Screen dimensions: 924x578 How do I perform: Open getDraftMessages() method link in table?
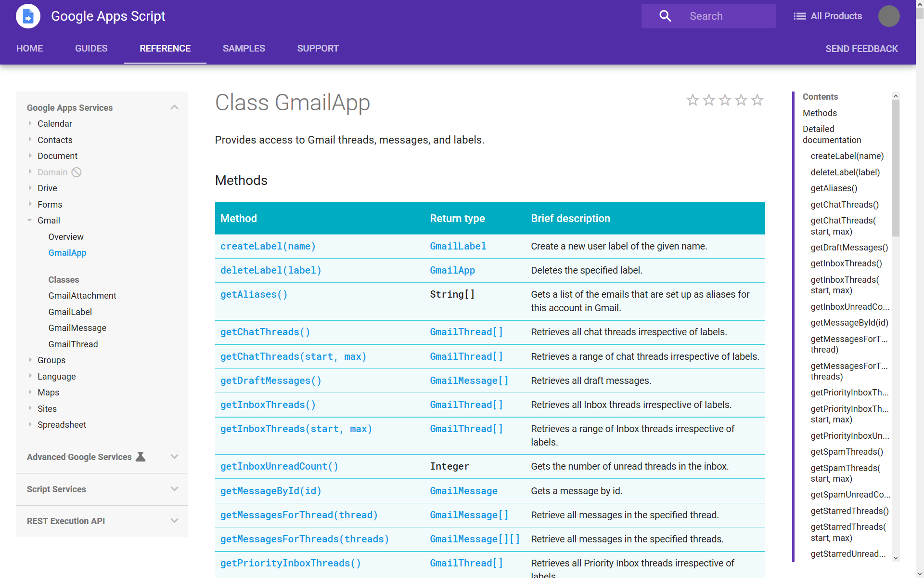click(x=271, y=381)
